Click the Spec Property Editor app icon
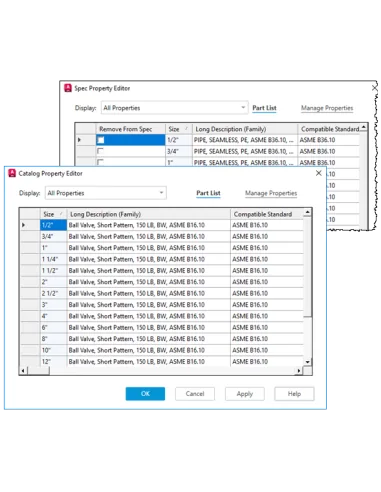The width and height of the screenshot is (381, 492). point(68,88)
